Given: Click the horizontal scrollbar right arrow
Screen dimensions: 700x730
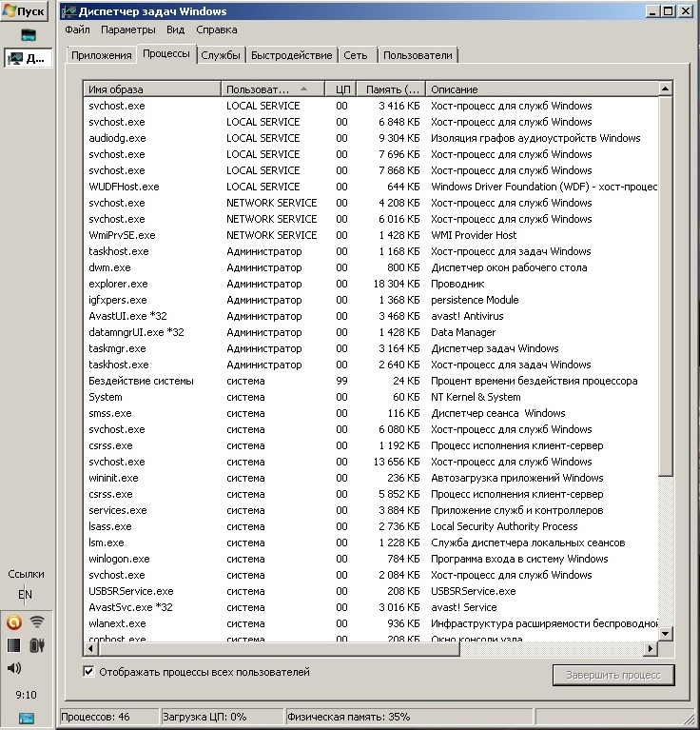Looking at the screenshot, I should 651,648.
